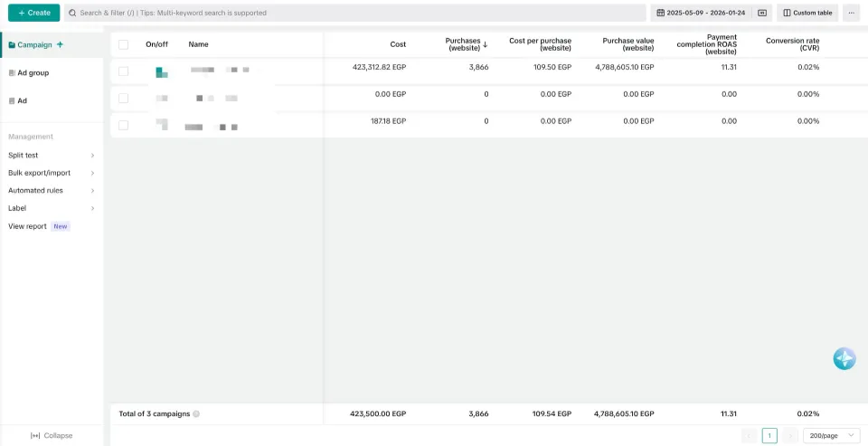Click the Cost column header
Screen dimensions: 868x446
pyautogui.click(x=398, y=44)
